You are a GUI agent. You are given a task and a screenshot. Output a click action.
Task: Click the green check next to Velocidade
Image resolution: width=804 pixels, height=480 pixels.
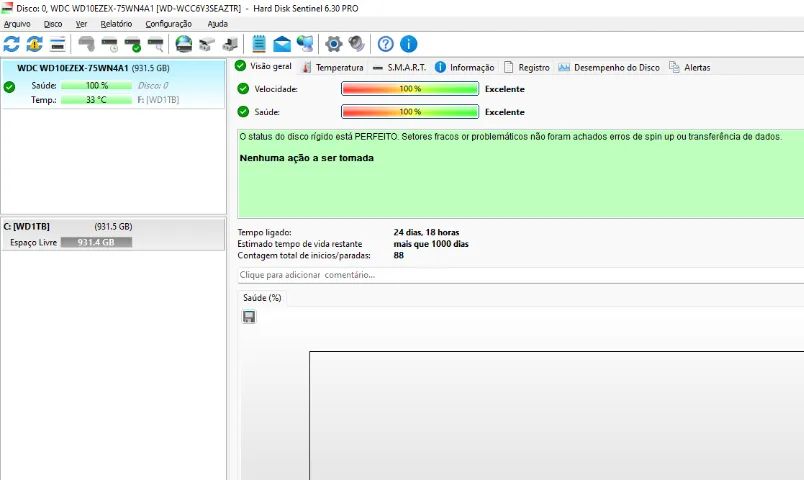(x=243, y=89)
